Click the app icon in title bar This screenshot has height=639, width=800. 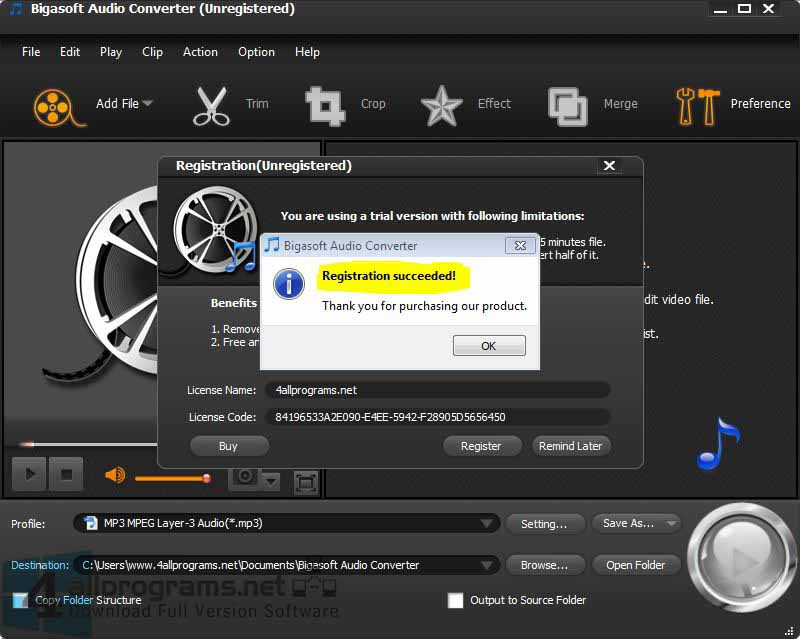(x=16, y=9)
